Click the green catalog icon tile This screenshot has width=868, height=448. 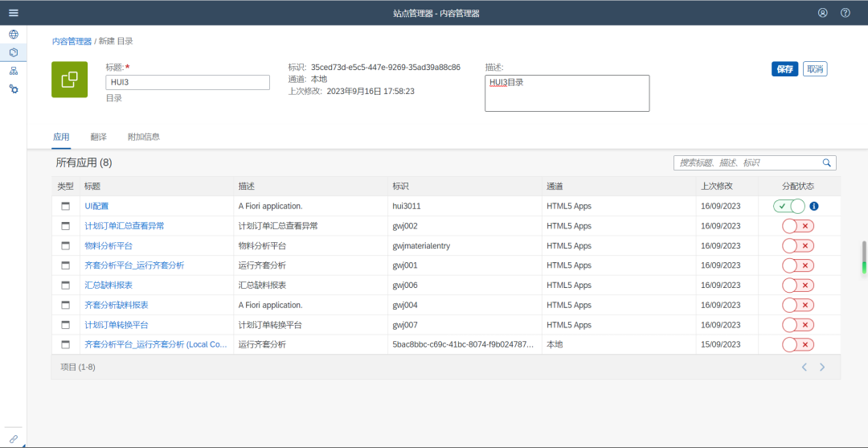tap(70, 80)
